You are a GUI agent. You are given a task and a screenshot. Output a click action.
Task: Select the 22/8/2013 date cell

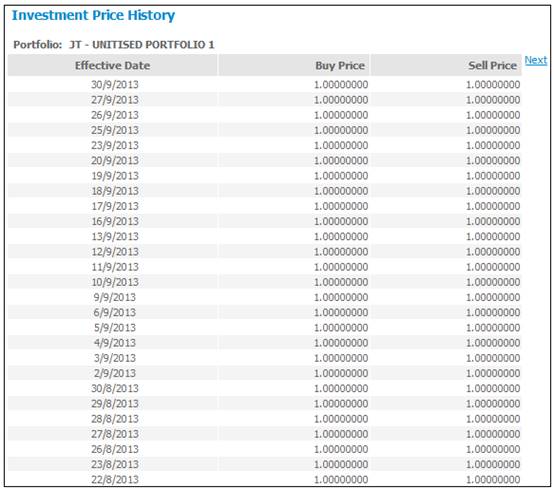115,480
